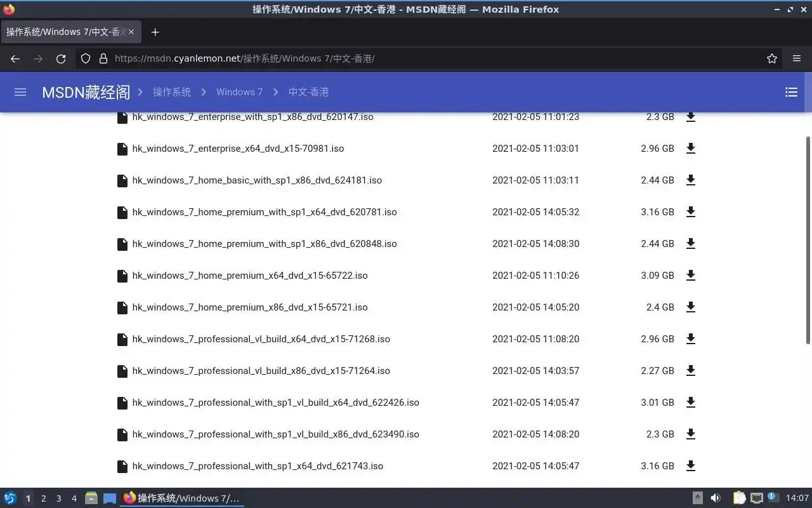Open the list view icon in header
The width and height of the screenshot is (812, 508).
coord(791,92)
